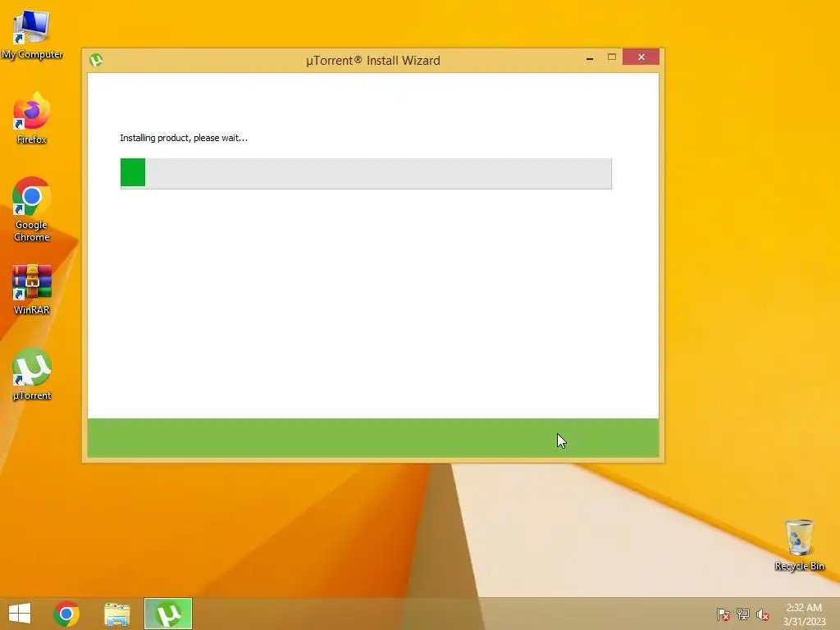Launch Firefox from the desktop
This screenshot has height=630, width=840.
32,118
